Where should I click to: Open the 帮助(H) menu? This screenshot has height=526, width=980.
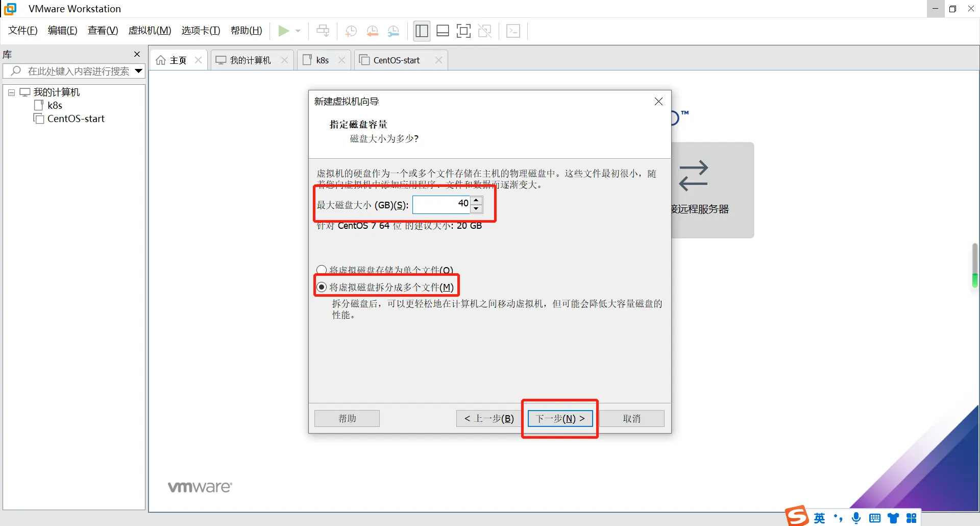tap(246, 31)
